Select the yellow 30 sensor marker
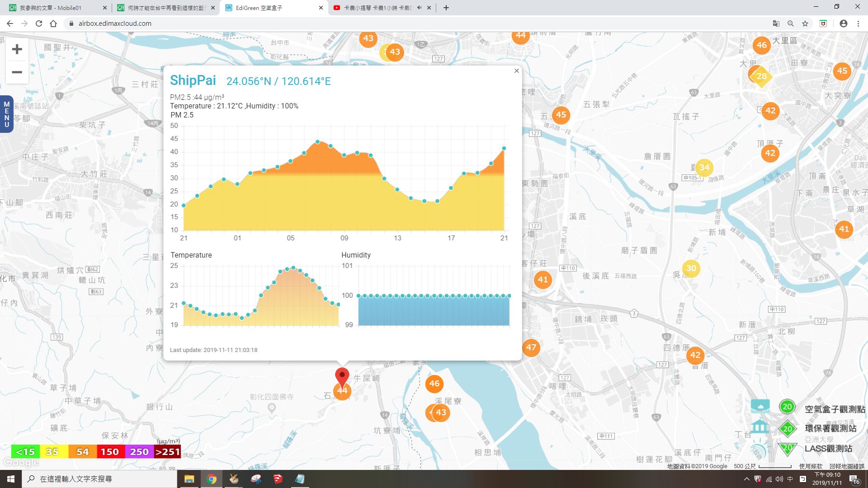 click(691, 268)
